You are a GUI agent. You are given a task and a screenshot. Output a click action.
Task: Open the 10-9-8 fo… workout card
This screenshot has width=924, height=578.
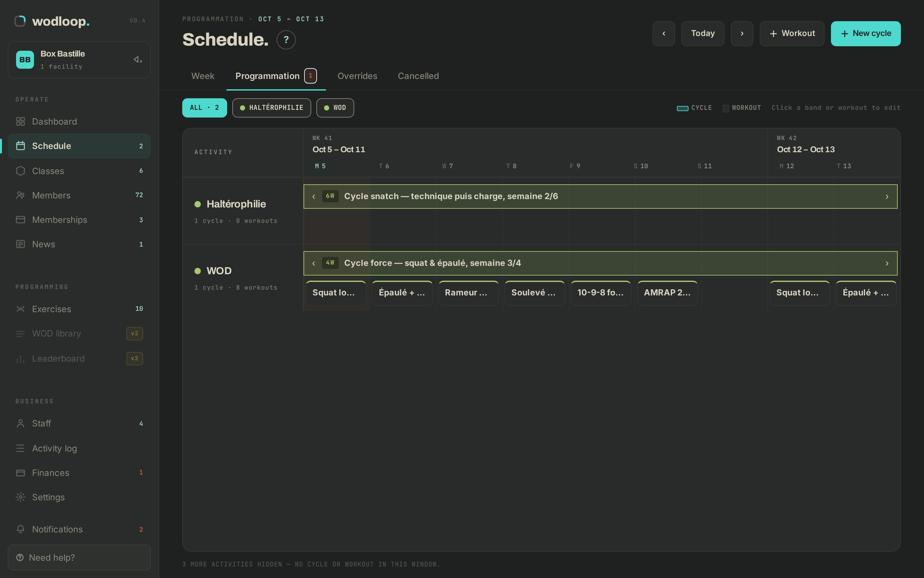[601, 293]
